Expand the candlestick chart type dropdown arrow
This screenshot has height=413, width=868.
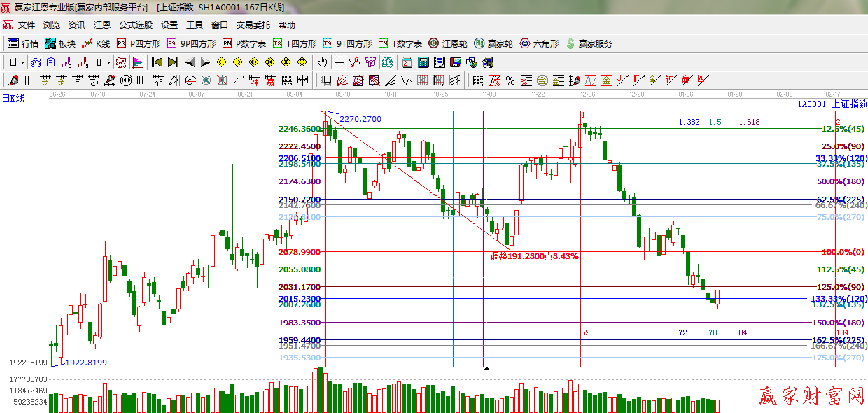(x=108, y=62)
